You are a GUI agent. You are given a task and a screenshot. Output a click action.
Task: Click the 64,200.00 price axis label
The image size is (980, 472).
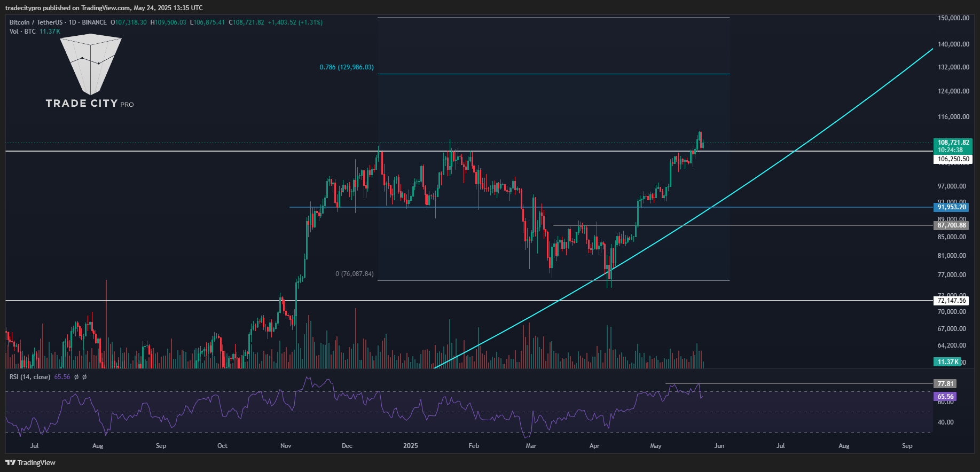(952, 345)
